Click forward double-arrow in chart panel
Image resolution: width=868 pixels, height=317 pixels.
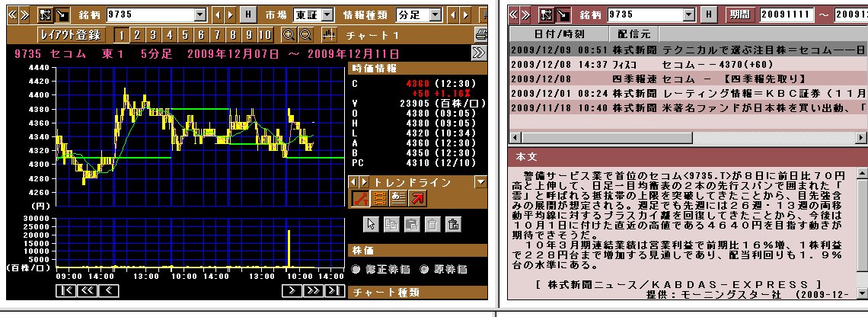click(24, 15)
